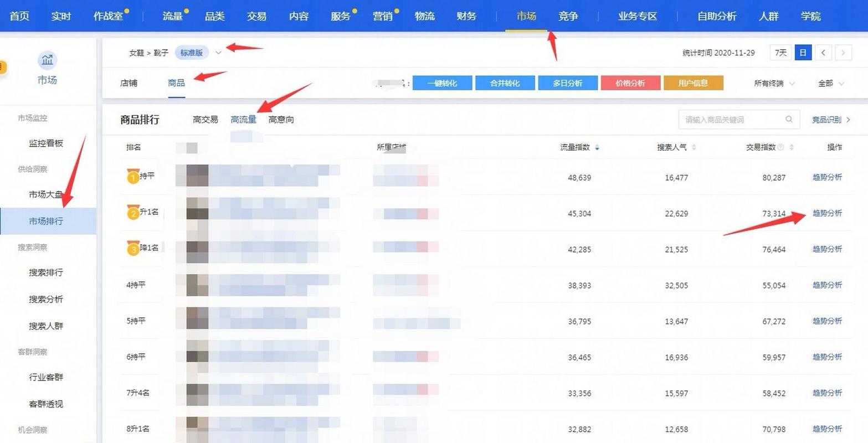Click the 多日分析 button
The height and width of the screenshot is (443, 868).
coord(568,83)
